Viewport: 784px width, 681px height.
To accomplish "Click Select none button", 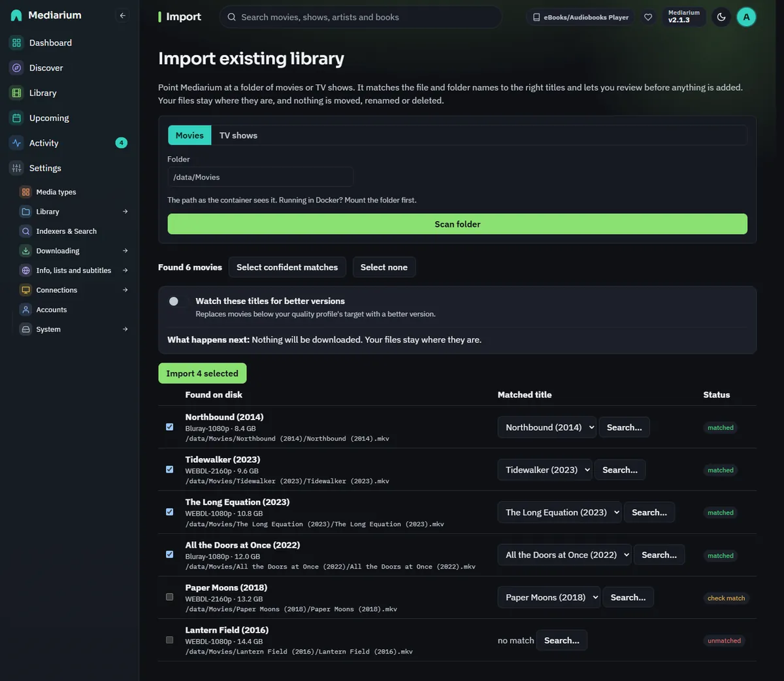I will (384, 267).
